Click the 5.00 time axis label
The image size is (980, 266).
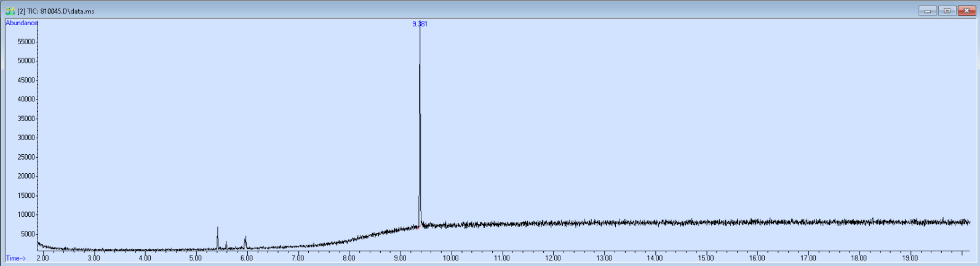(196, 258)
